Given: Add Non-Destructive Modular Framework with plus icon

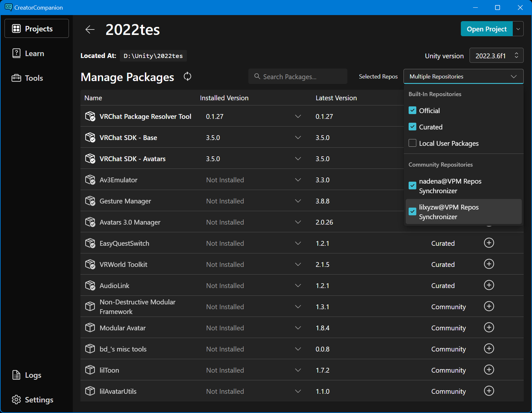Looking at the screenshot, I should coord(489,306).
